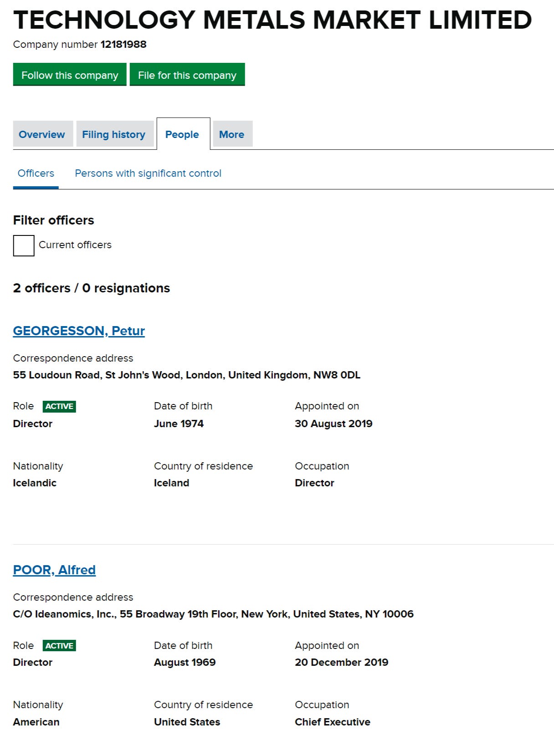
Task: Select the company number 12181988
Action: pos(123,44)
